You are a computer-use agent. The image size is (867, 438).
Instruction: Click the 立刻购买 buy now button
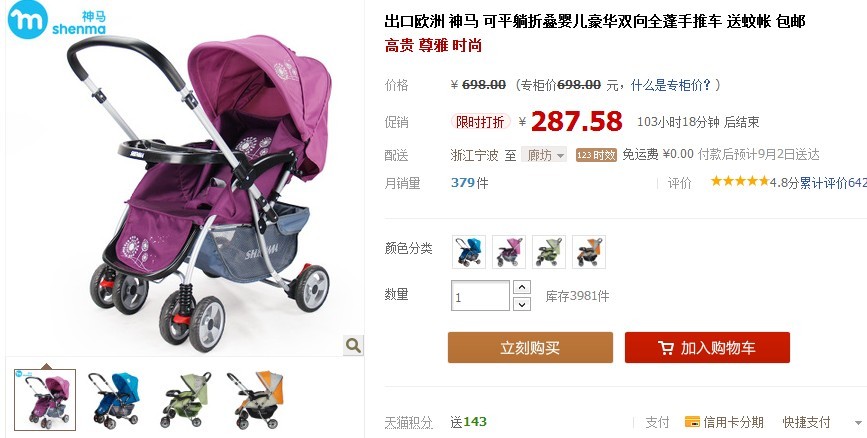click(530, 347)
